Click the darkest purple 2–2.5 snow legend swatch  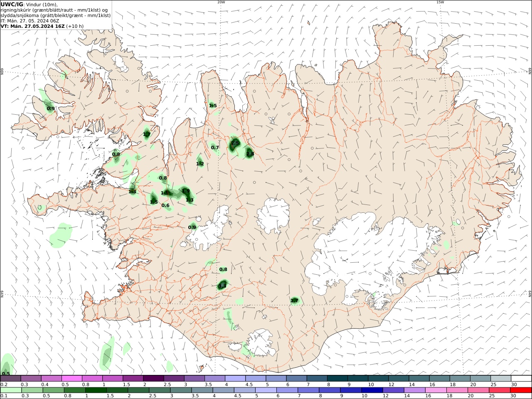point(153,378)
